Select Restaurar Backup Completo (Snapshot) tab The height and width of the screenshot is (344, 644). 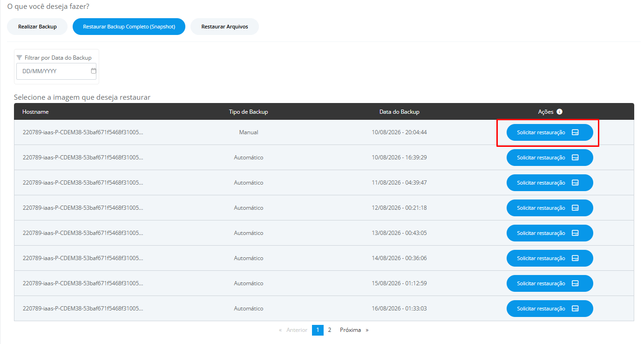129,27
